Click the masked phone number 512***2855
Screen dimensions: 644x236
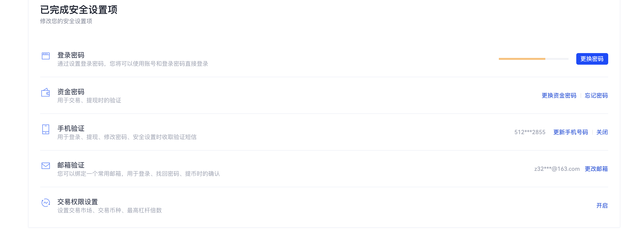point(530,132)
